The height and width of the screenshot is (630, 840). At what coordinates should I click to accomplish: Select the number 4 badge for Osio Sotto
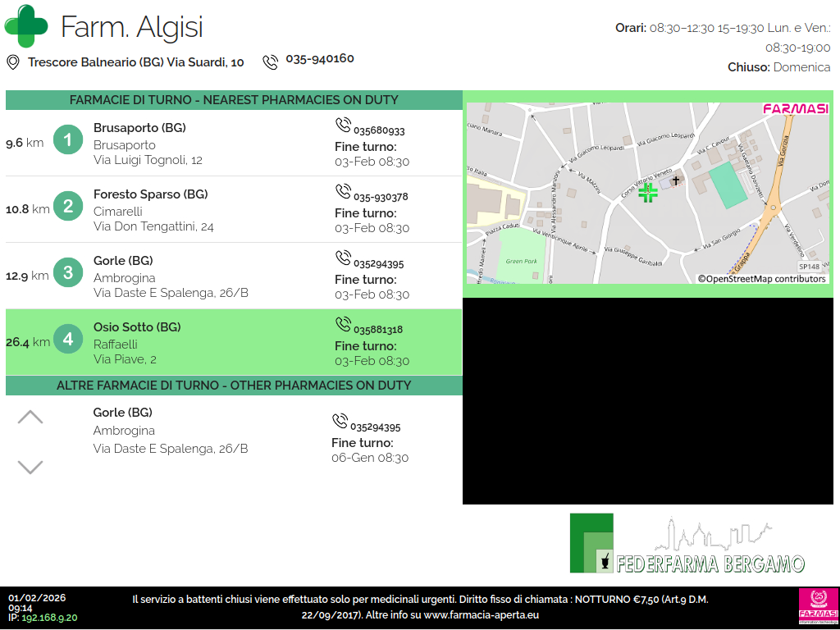(x=68, y=340)
